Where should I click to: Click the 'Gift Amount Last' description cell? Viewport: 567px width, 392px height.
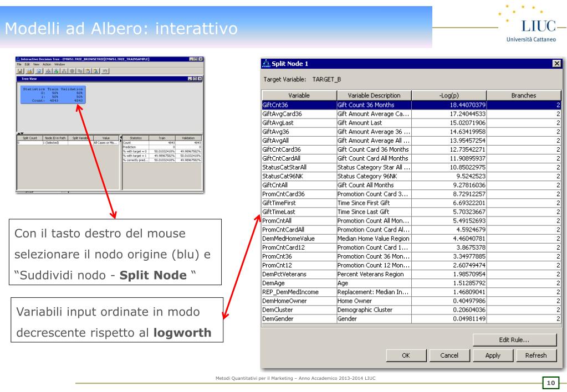pos(374,123)
